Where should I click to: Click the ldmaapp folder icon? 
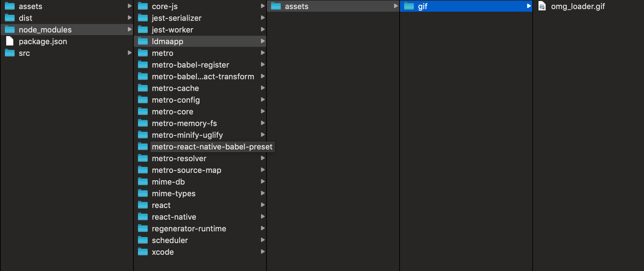(x=143, y=41)
